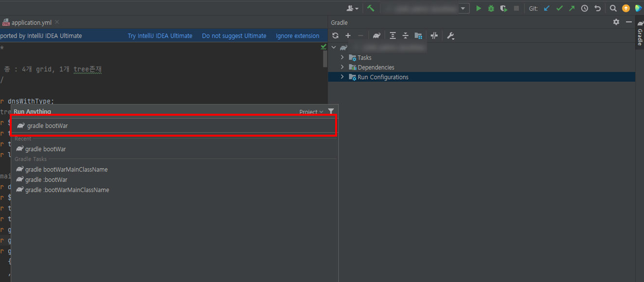Build project with the green hammer icon
Viewport: 644px width, 282px height.
pos(371,8)
